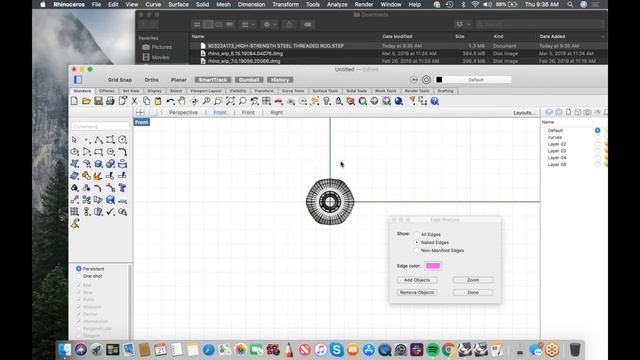
Task: Select the Rectangle tool in left palette
Action: coord(98,152)
